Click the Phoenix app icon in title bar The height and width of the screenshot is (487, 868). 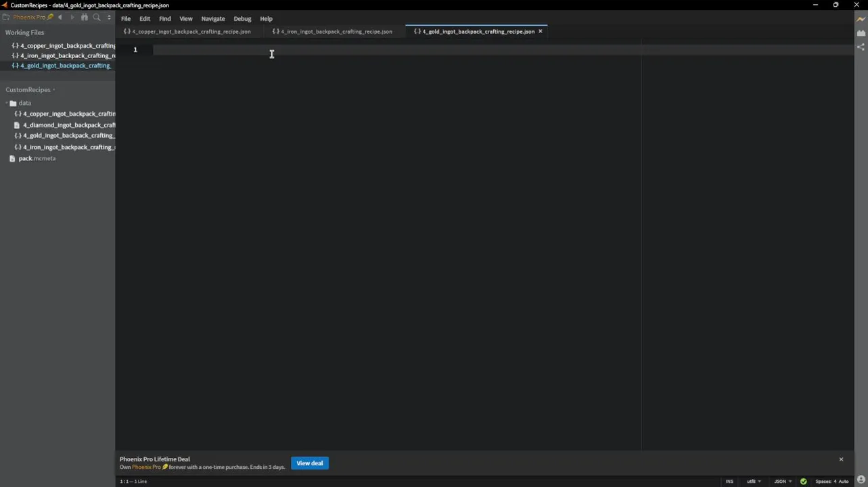pos(5,5)
